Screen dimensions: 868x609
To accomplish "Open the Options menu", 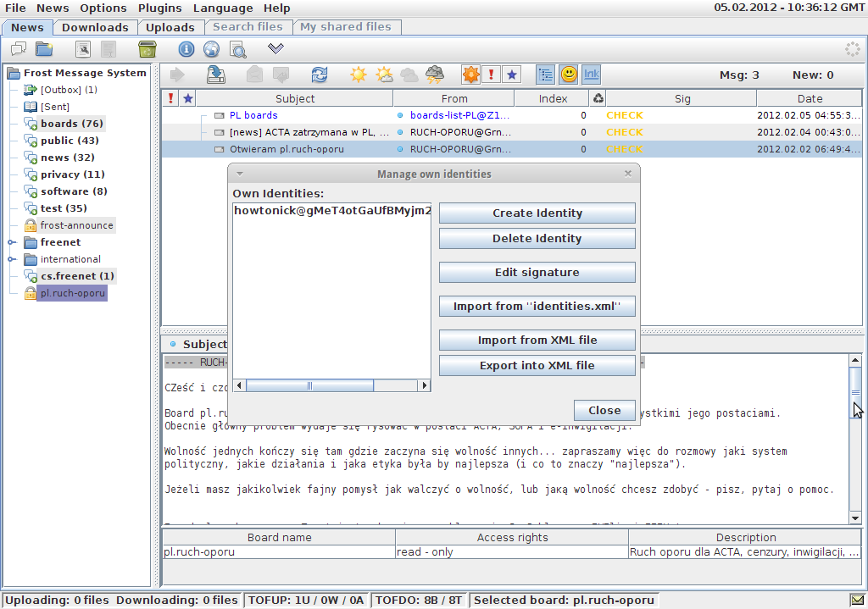I will coord(103,8).
